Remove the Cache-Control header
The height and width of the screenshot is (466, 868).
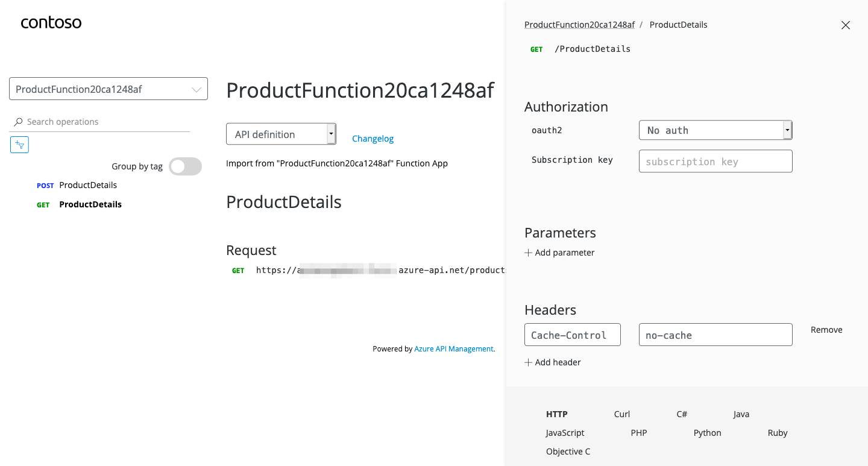(x=826, y=330)
